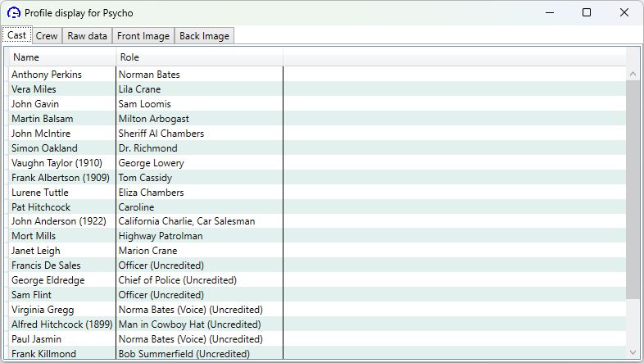Click the vertical scrollbar thumb
644x363 pixels.
[633, 190]
